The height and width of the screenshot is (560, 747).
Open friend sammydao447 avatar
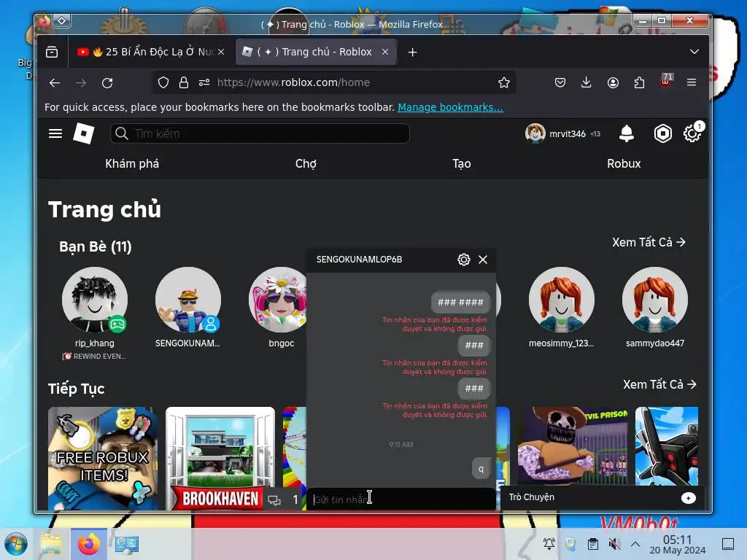pyautogui.click(x=655, y=300)
